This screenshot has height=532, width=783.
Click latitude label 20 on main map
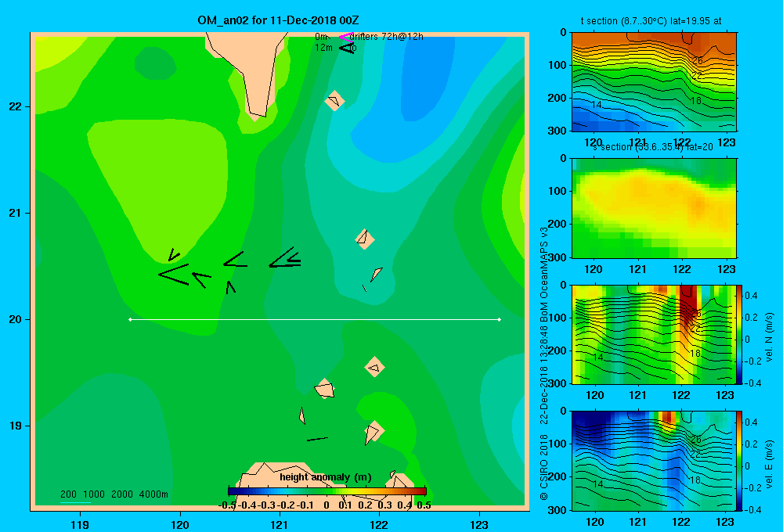pyautogui.click(x=16, y=319)
